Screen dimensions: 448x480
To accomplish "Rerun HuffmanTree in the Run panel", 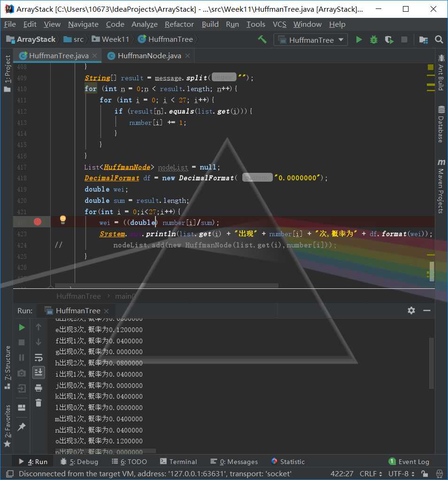I will click(22, 327).
